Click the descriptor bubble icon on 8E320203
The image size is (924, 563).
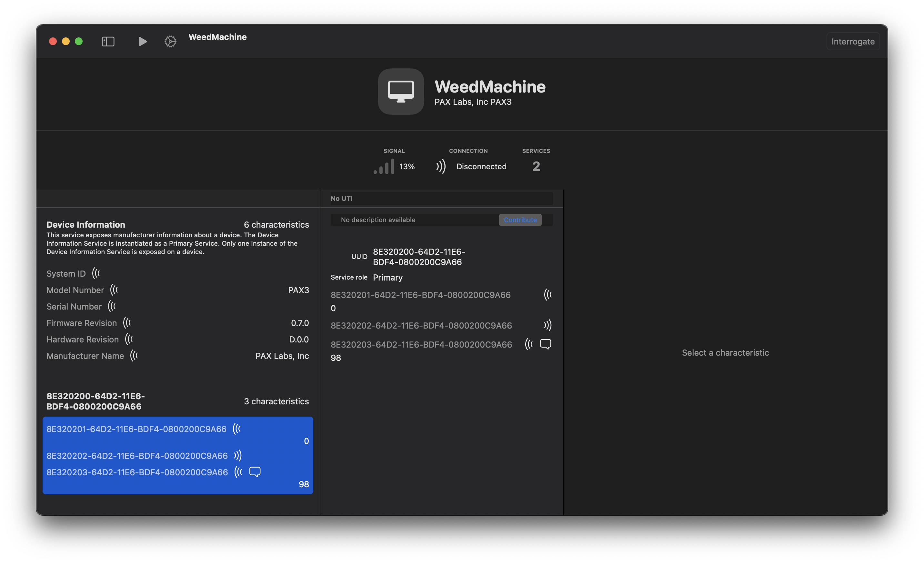click(546, 344)
